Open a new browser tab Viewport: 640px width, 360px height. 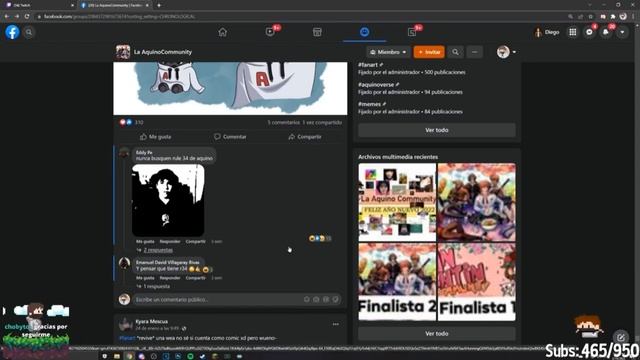pos(159,5)
